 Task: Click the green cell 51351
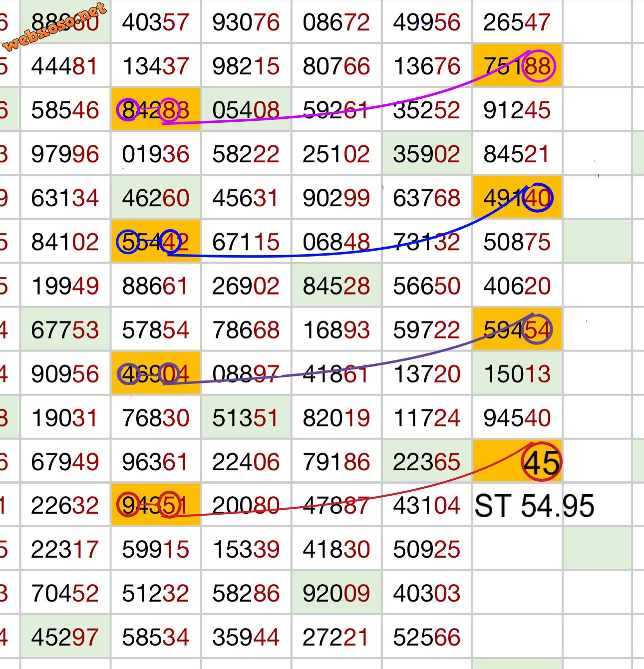(x=246, y=417)
